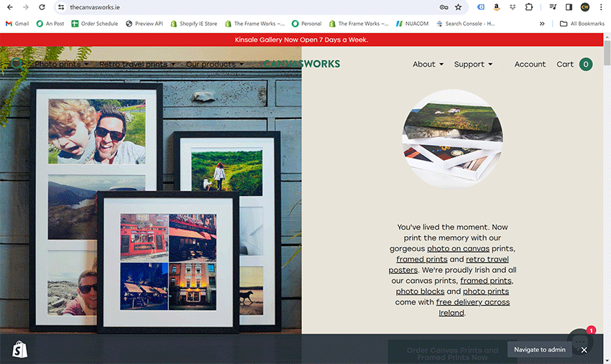Viewport: 611px width, 364px height.
Task: Click the search magnifier icon on site header
Action: [x=16, y=64]
